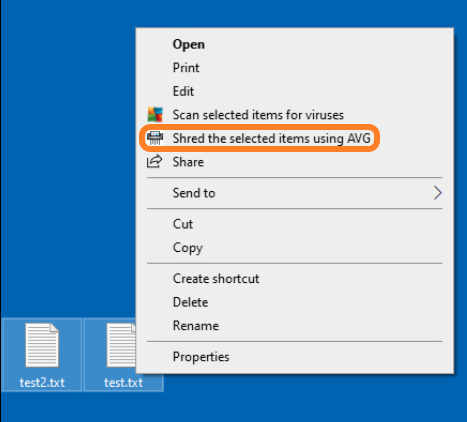Choose Share in the context menu
The image size is (467, 422).
click(295, 162)
